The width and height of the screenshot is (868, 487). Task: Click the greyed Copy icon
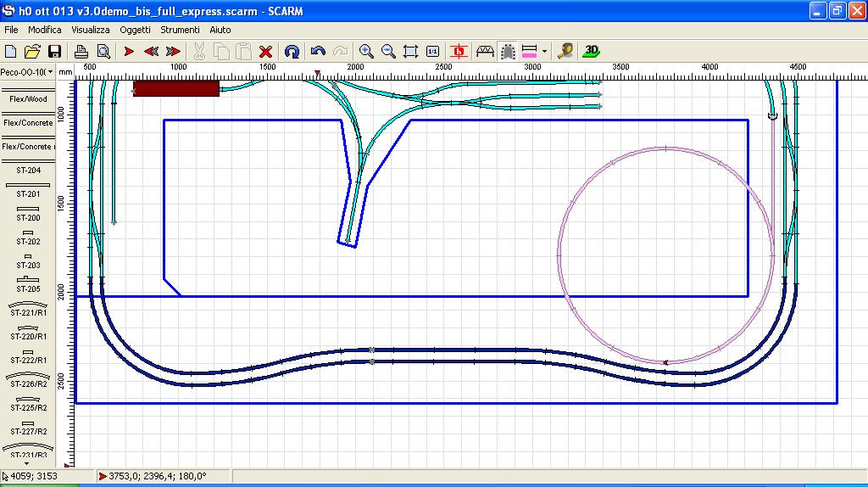(x=221, y=52)
